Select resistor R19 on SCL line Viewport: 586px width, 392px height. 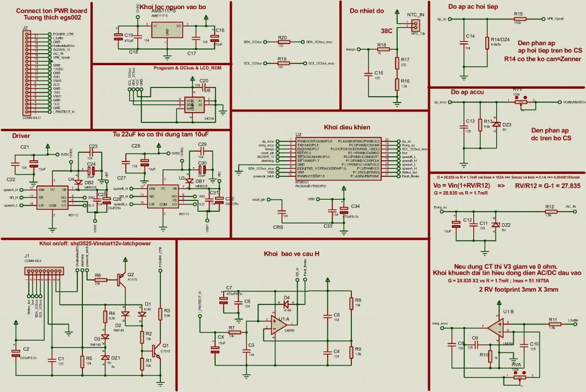pyautogui.click(x=283, y=63)
